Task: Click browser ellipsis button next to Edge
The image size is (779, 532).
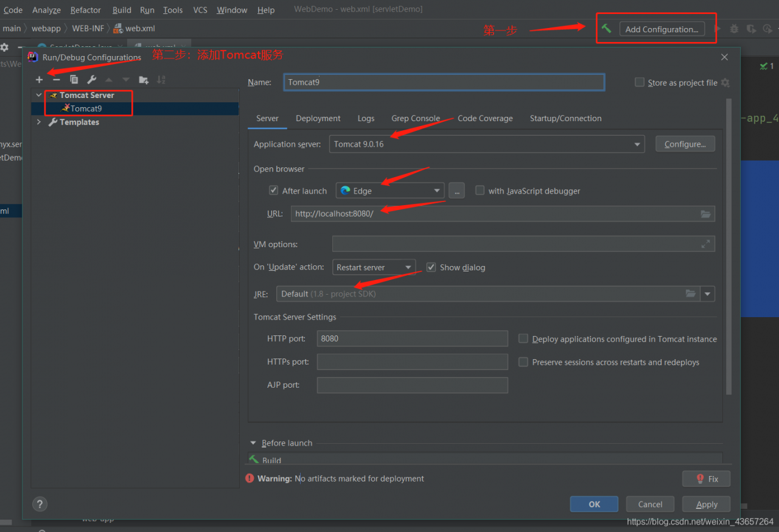Action: tap(456, 191)
